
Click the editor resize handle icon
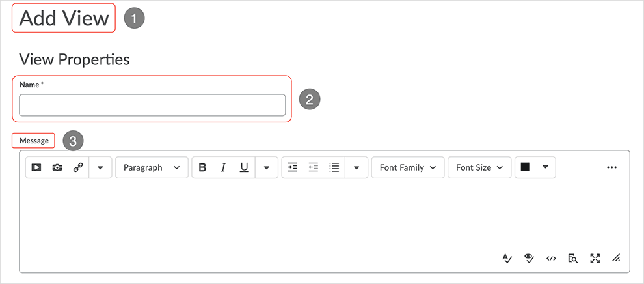coord(615,258)
